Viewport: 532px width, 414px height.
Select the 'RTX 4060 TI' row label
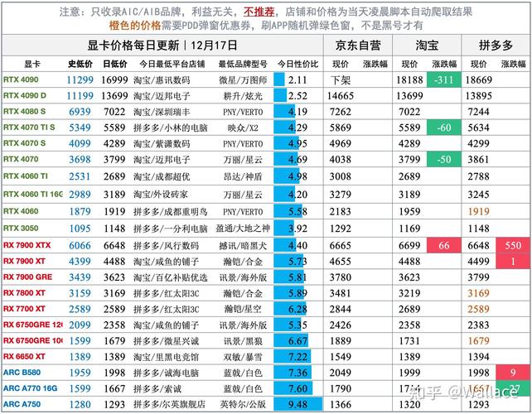pyautogui.click(x=25, y=176)
